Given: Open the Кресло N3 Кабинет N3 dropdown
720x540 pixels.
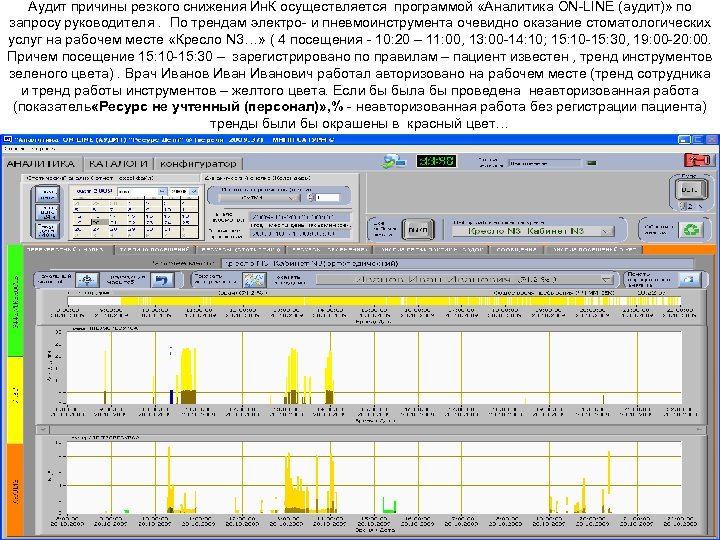Looking at the screenshot, I should tap(532, 231).
